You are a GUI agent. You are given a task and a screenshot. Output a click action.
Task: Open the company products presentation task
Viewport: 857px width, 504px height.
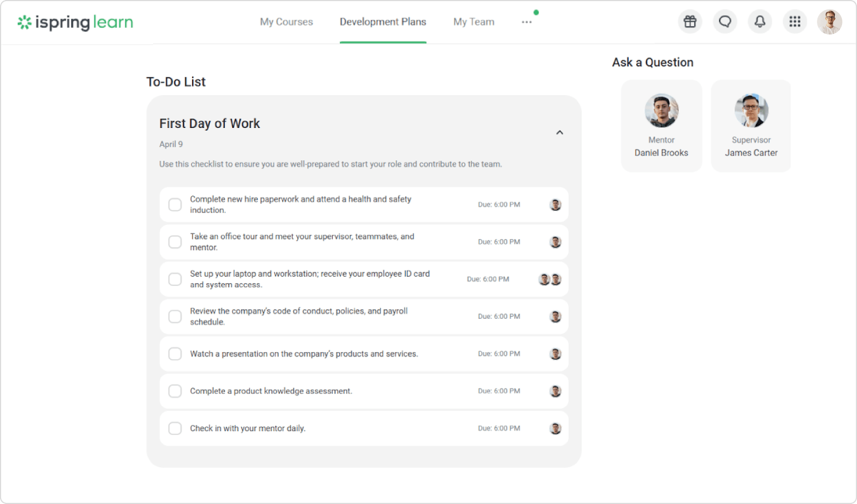point(304,354)
